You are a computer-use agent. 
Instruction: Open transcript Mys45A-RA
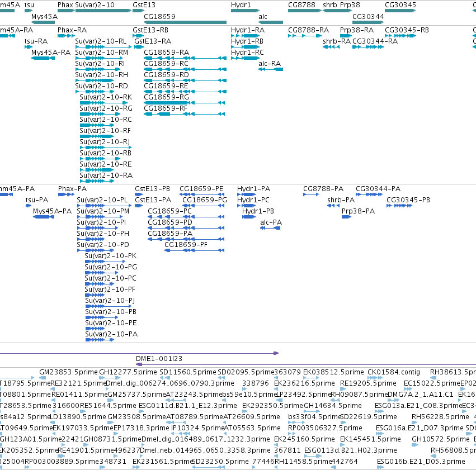pos(51,53)
